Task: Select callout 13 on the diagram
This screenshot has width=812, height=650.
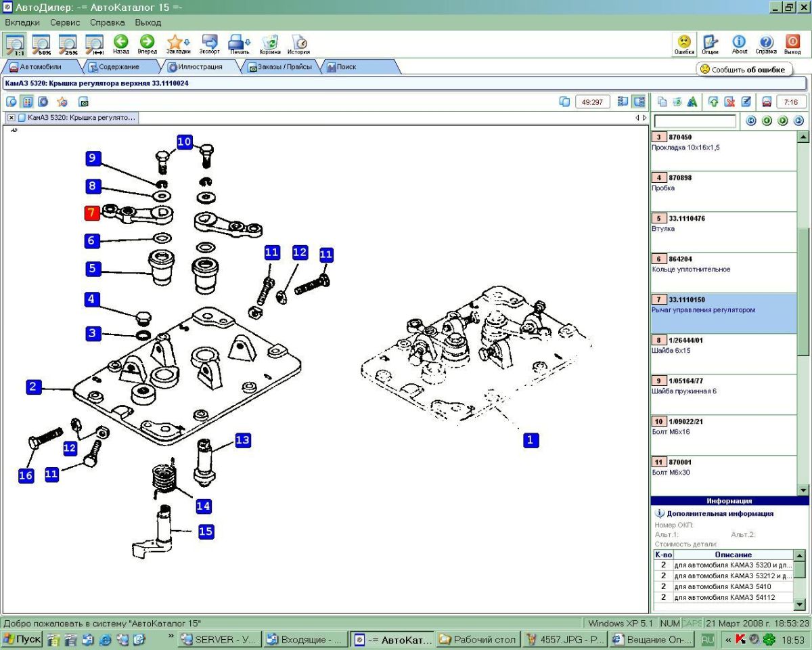Action: pos(242,440)
